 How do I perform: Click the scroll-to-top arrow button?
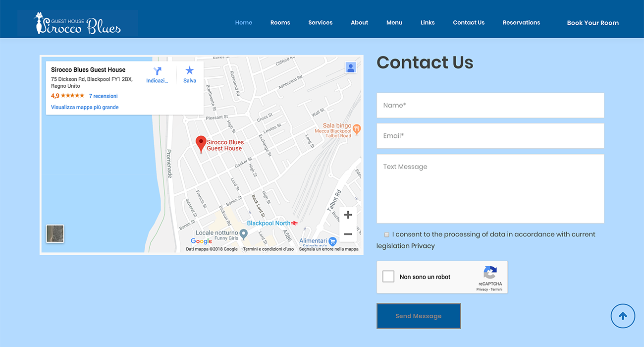pos(623,316)
